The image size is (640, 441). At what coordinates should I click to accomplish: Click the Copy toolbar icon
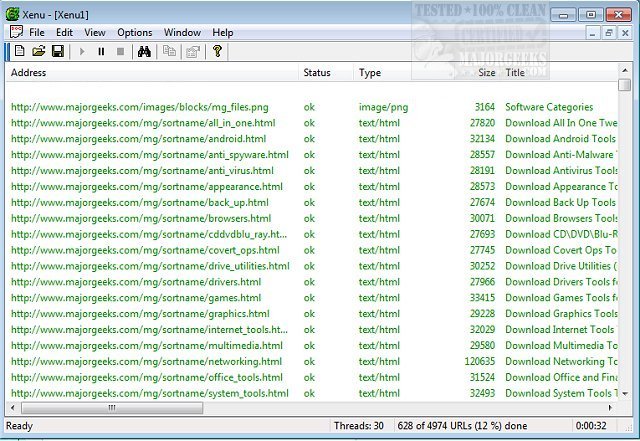(x=169, y=51)
